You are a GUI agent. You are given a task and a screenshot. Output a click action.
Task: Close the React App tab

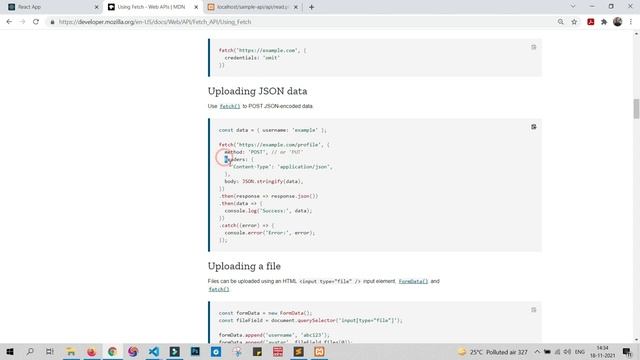click(x=96, y=7)
